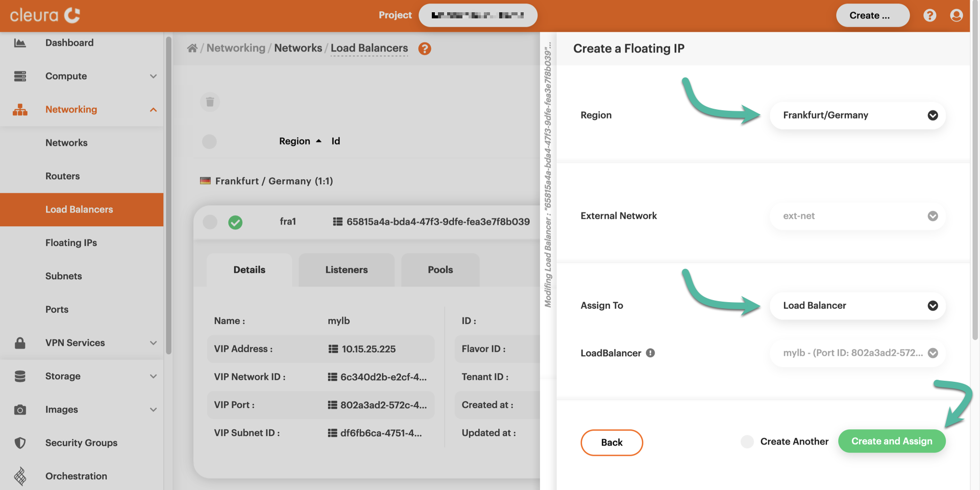Click the blurred Project name field

click(x=478, y=15)
